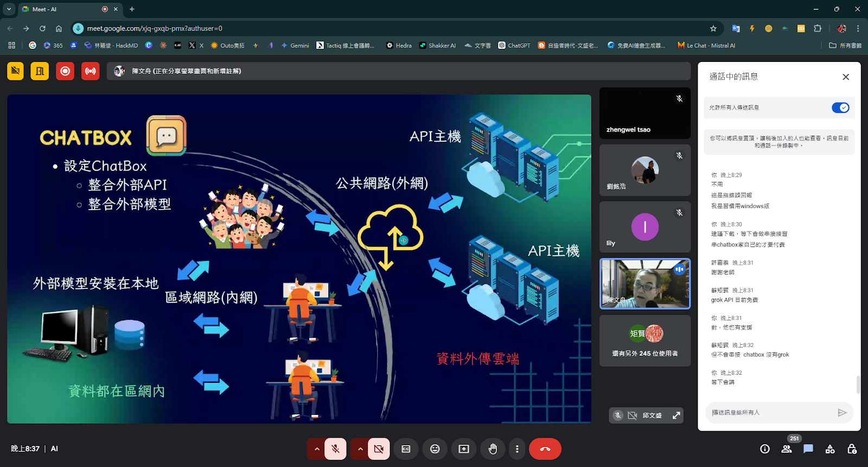Click red record extension button
The width and height of the screenshot is (868, 467).
point(65,71)
